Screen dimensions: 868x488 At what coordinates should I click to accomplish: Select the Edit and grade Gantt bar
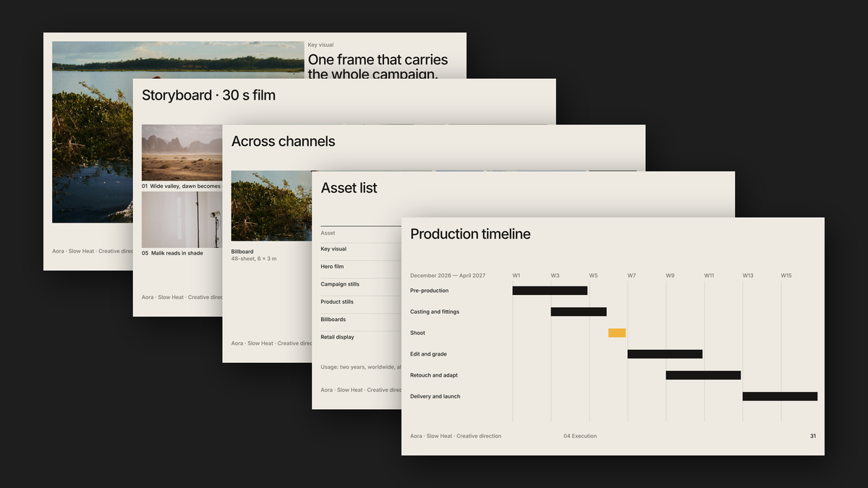[665, 354]
